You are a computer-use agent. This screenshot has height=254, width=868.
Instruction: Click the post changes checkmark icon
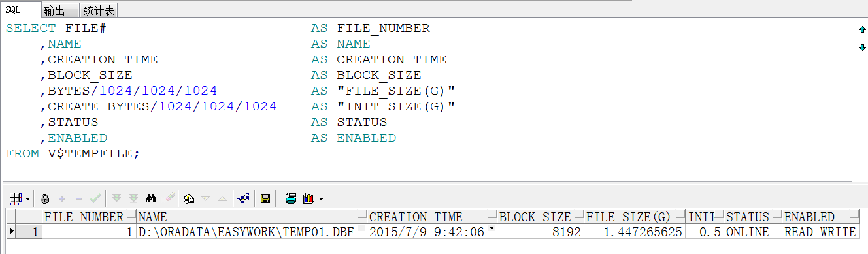pos(95,198)
